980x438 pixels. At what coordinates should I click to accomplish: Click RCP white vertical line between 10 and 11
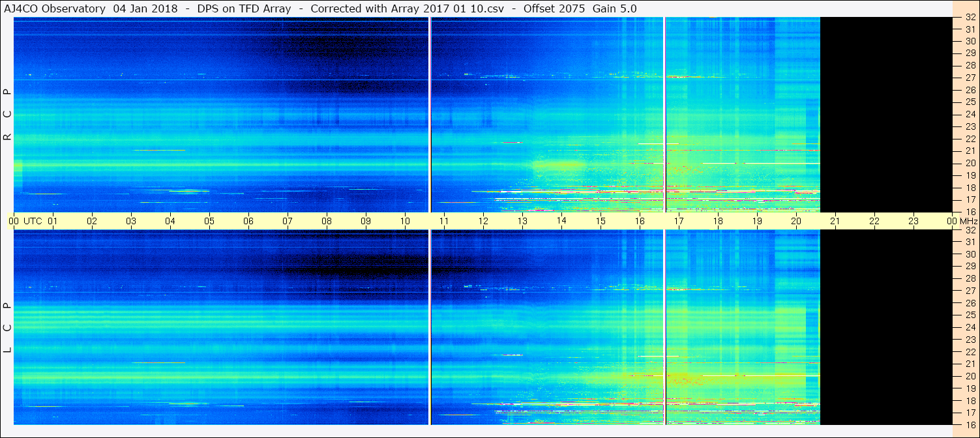click(430, 115)
